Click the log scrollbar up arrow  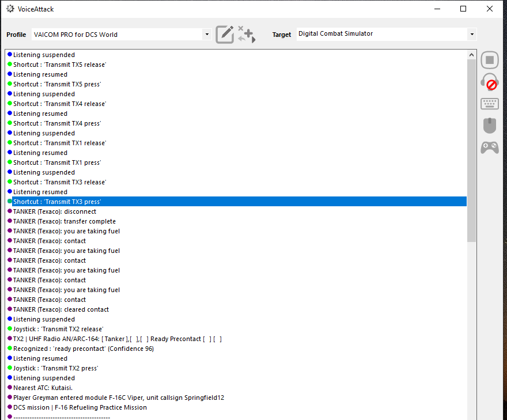click(471, 55)
